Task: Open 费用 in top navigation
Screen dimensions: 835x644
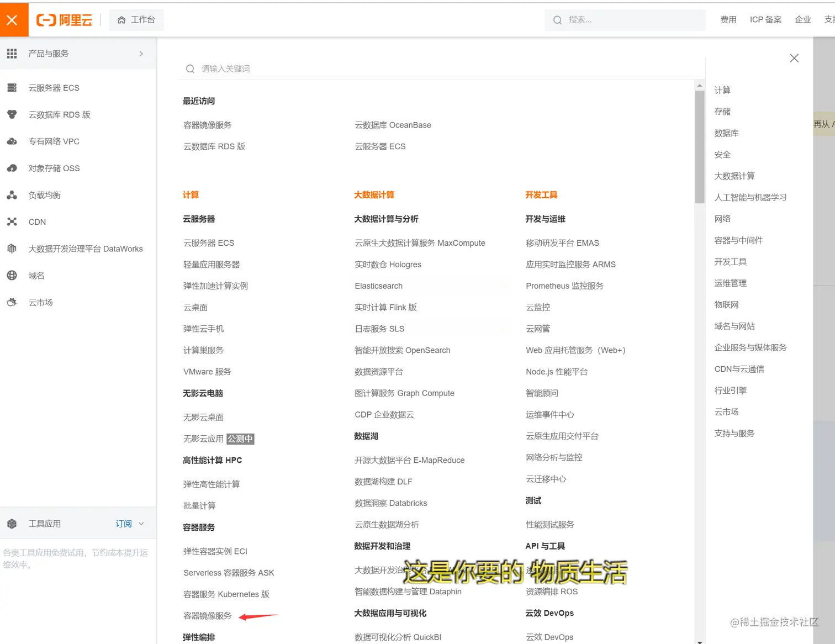Action: coord(728,20)
